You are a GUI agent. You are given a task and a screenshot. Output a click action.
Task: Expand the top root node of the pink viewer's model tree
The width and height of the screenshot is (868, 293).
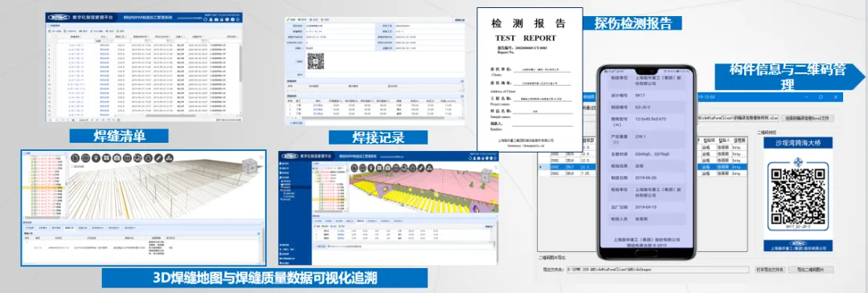[314, 172]
